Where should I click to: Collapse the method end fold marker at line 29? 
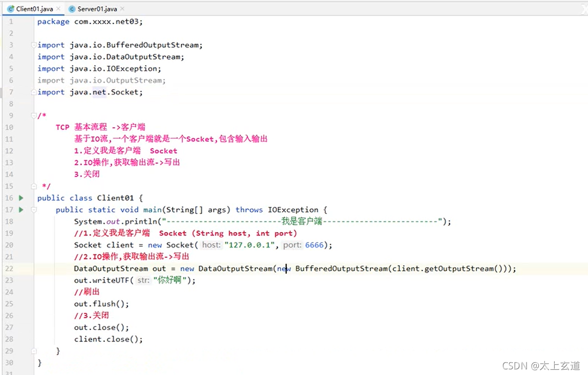tap(34, 351)
